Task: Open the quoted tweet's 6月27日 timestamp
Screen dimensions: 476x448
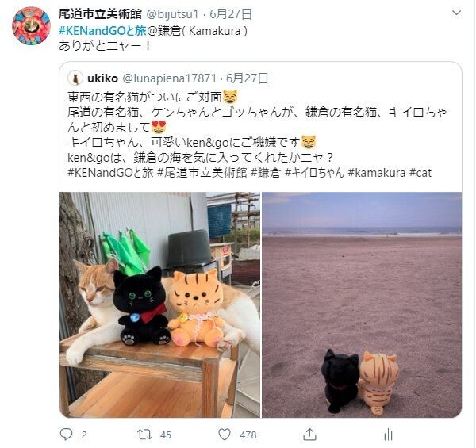Action: [247, 78]
